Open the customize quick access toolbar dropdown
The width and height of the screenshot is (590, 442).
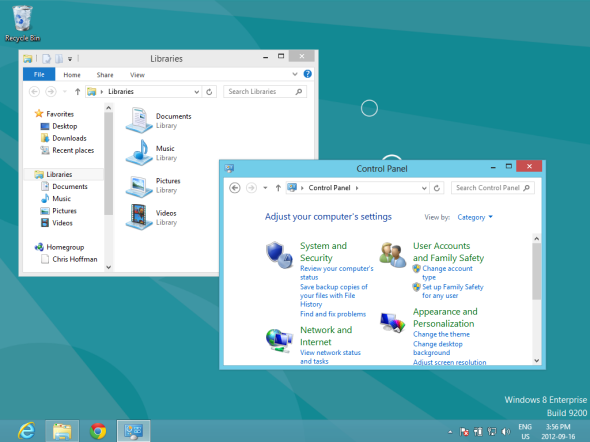click(x=70, y=59)
